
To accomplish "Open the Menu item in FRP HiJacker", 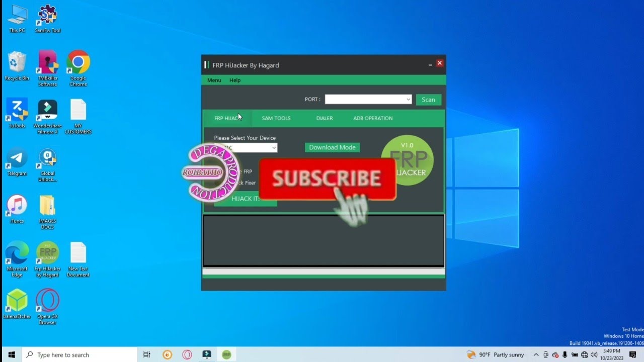I will [x=214, y=80].
